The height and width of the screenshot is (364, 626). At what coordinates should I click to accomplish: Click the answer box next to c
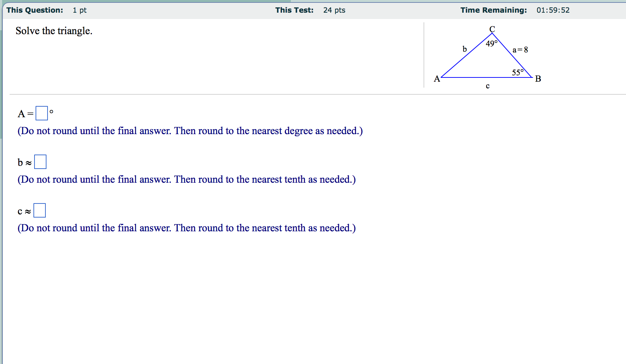point(40,210)
